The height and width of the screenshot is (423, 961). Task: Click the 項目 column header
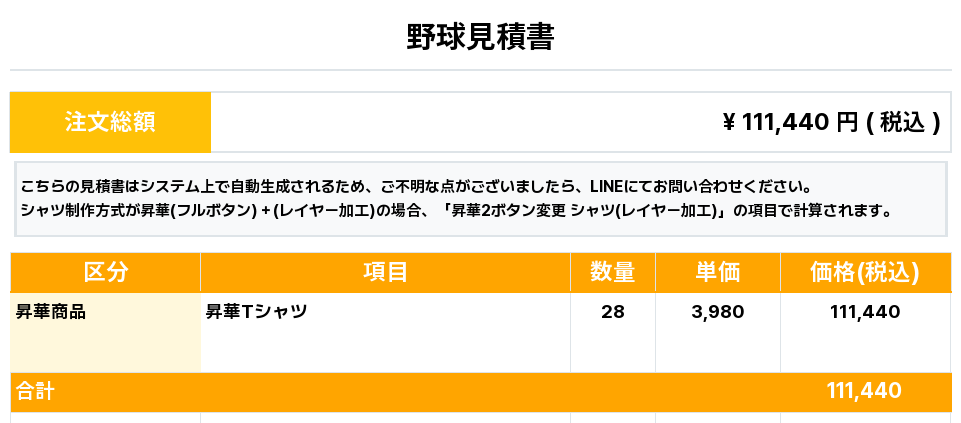pos(385,271)
